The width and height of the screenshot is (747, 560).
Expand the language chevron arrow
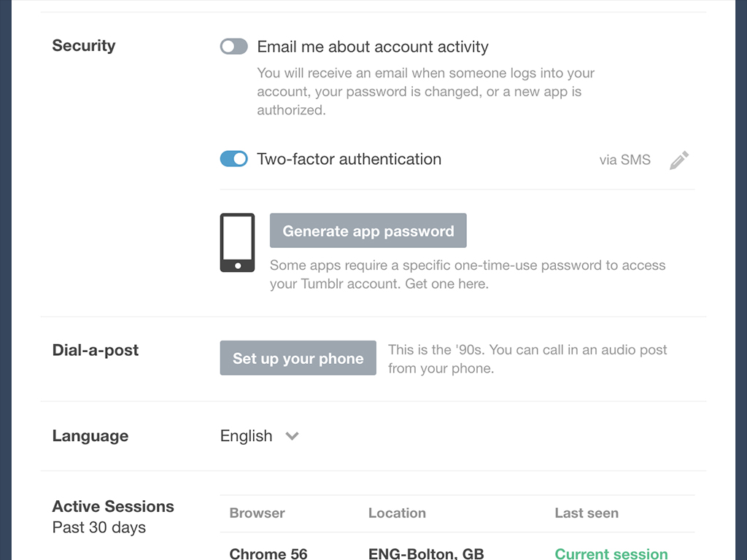click(x=293, y=436)
